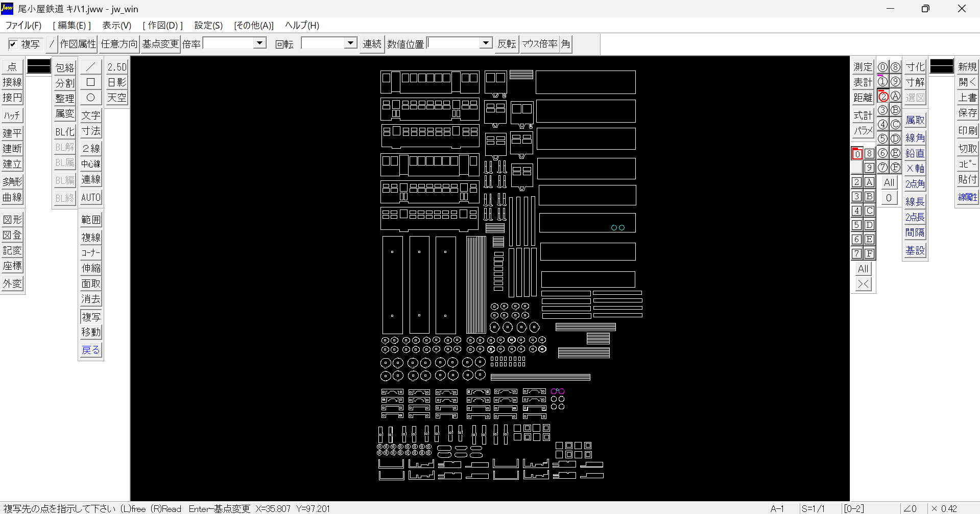Click the right line attribute black swatch
980x514 pixels.
point(942,66)
